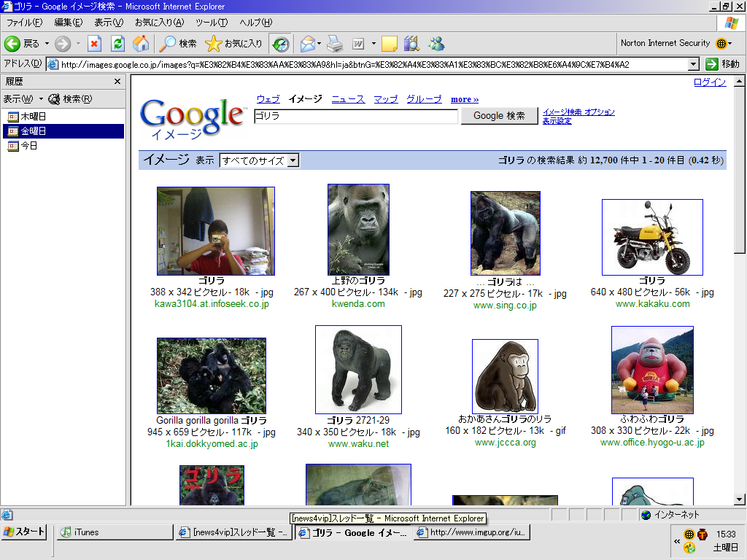The width and height of the screenshot is (747, 560).
Task: Open the ツール(T) menu
Action: pos(212,23)
